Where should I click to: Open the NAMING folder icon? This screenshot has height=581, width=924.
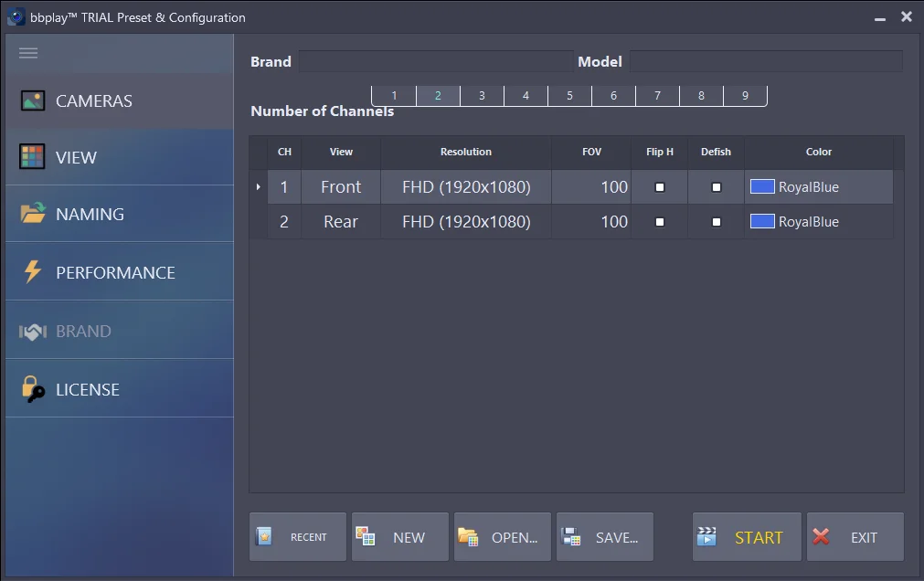33,214
